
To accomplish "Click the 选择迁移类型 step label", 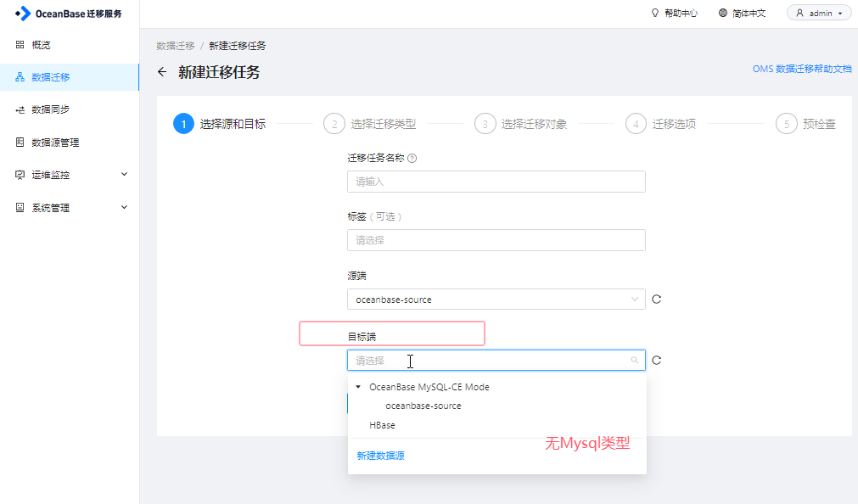I will pos(384,124).
